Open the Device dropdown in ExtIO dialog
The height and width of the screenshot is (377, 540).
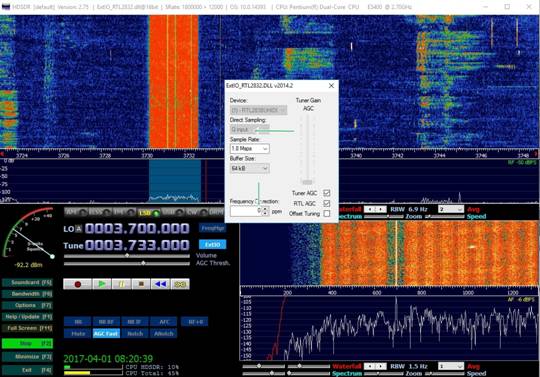point(258,110)
